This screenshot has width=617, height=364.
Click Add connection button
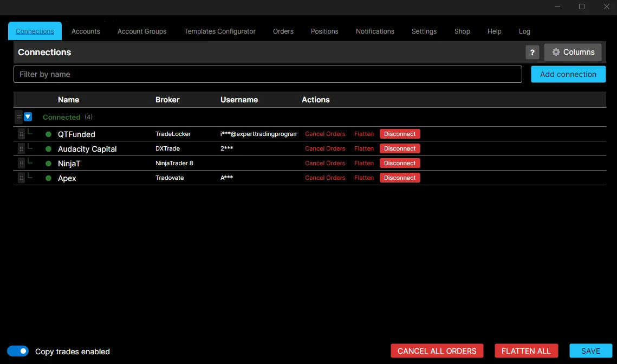[x=568, y=74]
